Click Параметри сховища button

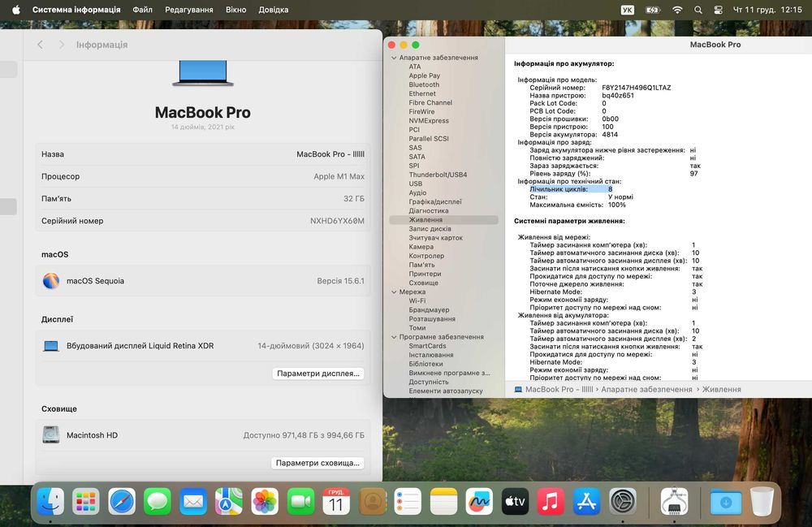(317, 463)
